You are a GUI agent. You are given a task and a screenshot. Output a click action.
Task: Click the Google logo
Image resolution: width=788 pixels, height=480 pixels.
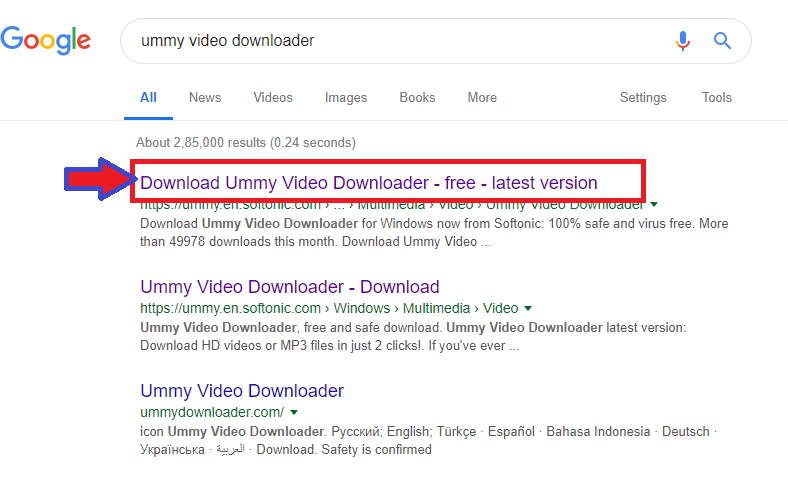46,40
